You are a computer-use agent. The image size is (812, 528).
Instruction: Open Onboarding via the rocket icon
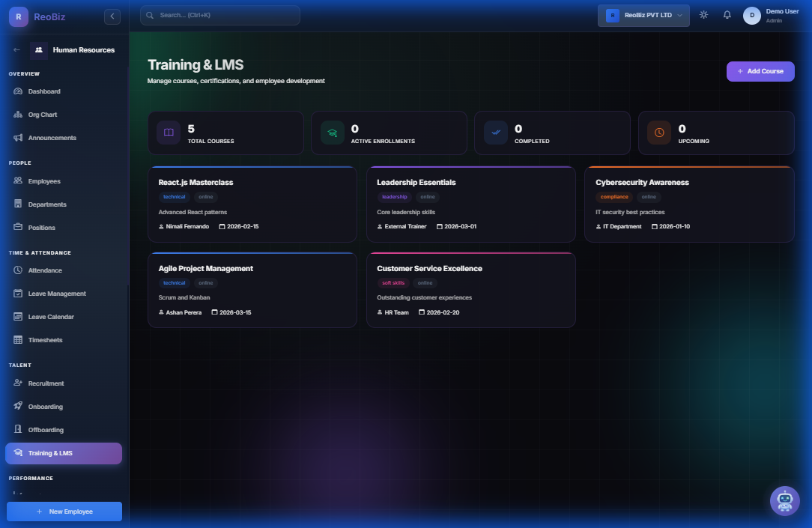17,406
